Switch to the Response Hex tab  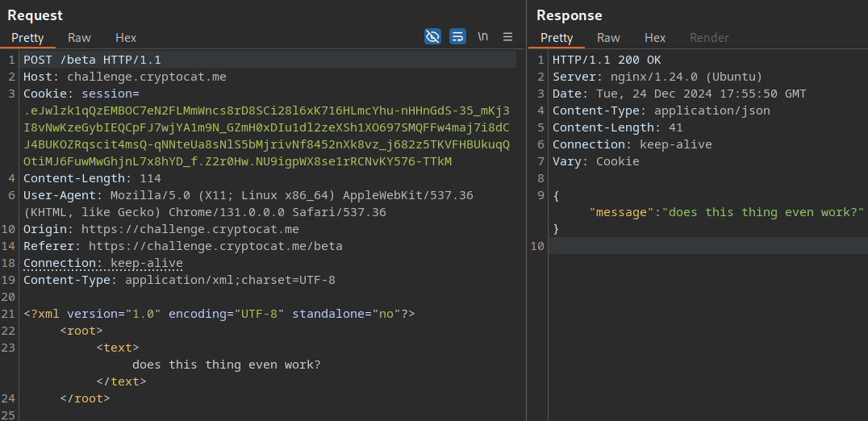click(655, 38)
